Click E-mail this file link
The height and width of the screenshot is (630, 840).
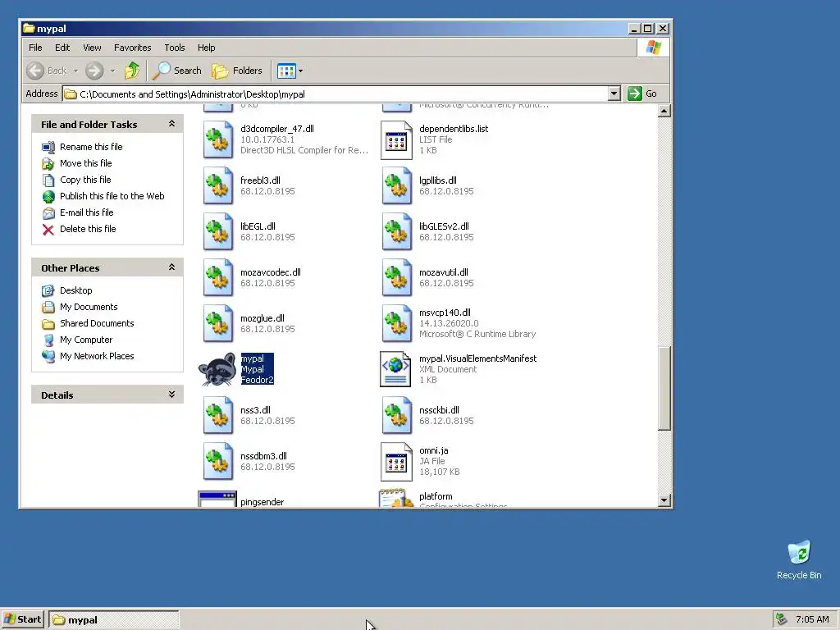click(86, 212)
